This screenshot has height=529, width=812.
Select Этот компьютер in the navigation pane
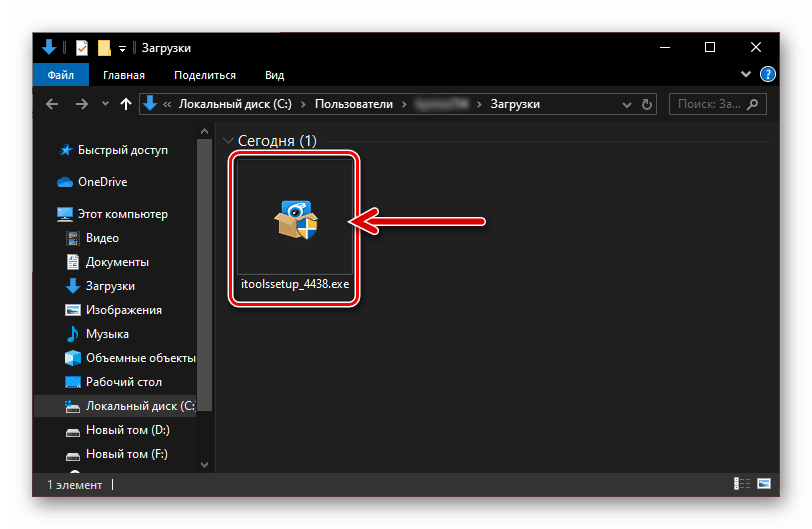tap(123, 214)
